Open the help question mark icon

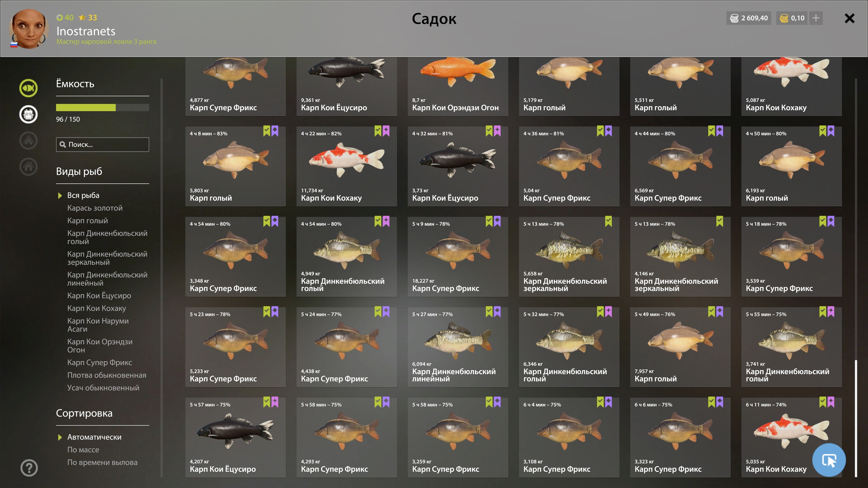coord(29,468)
